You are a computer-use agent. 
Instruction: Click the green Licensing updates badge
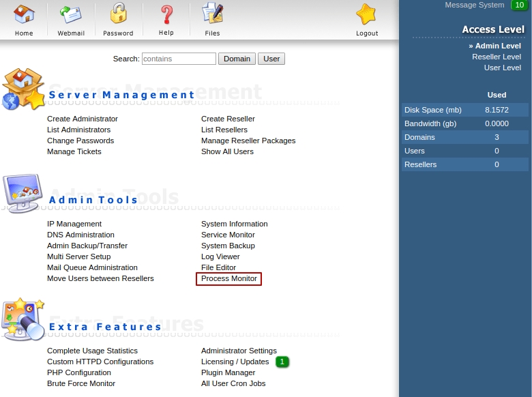pyautogui.click(x=282, y=362)
